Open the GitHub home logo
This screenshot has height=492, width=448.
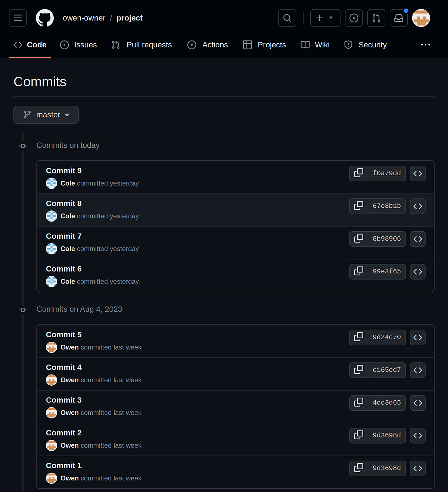coord(45,18)
